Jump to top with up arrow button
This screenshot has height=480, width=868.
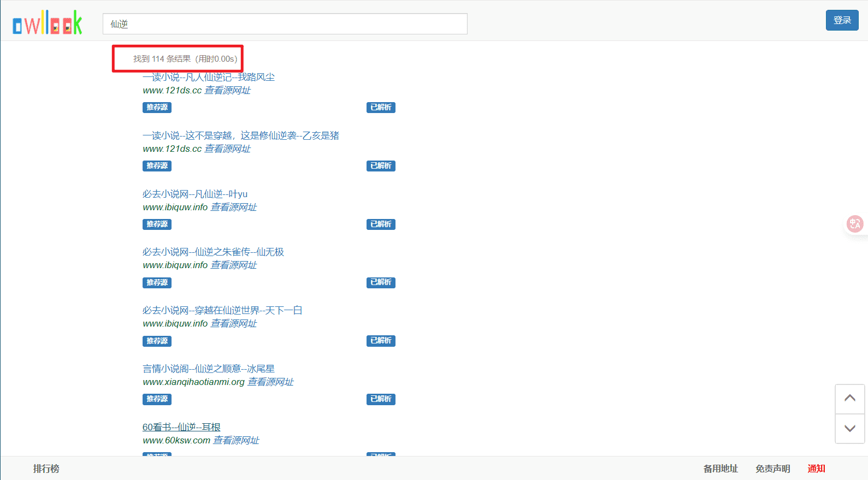(850, 399)
